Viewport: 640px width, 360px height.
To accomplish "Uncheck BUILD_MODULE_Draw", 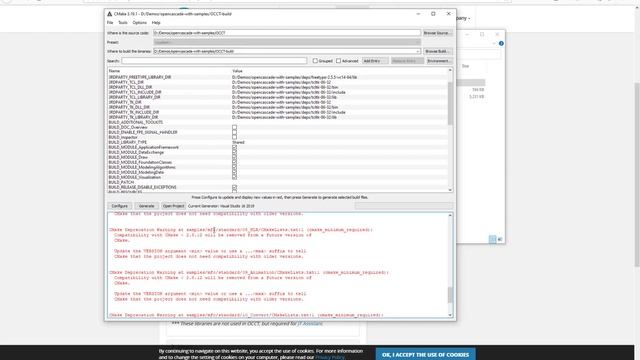I will pos(234,157).
